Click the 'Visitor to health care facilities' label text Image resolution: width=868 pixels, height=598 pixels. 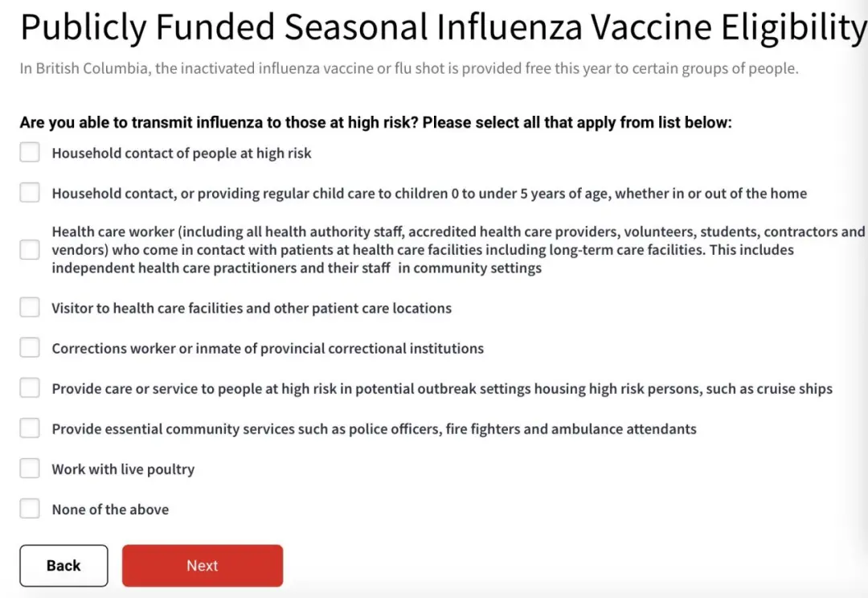click(252, 309)
